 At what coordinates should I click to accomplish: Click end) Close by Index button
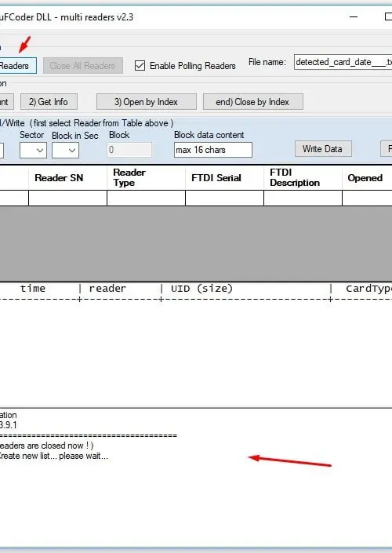(252, 102)
